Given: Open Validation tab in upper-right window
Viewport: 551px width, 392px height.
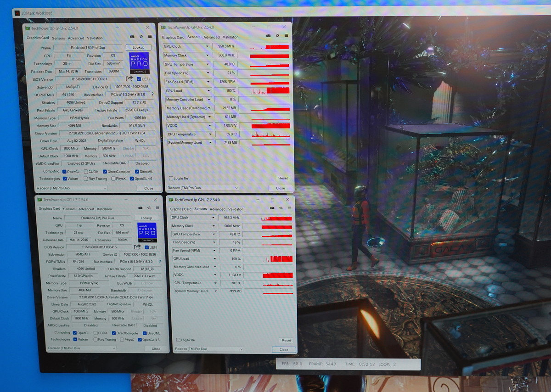Looking at the screenshot, I should [x=231, y=37].
